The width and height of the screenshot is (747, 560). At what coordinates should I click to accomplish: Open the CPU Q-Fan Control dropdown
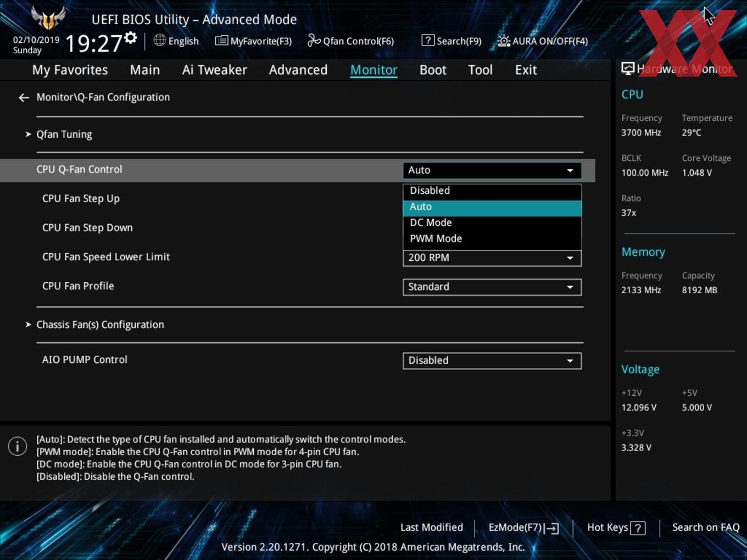coord(492,170)
